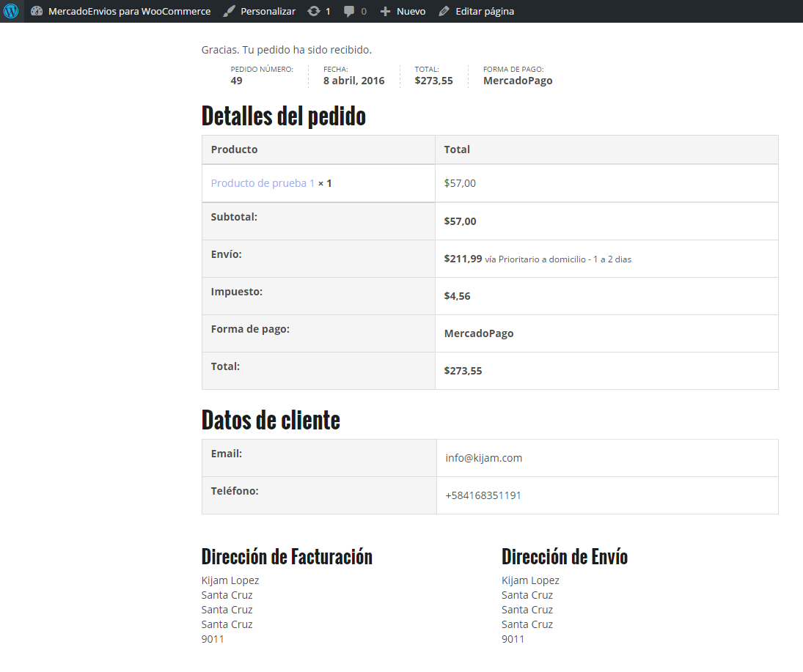The width and height of the screenshot is (803, 672).
Task: Click the Personalizar paintbrush icon
Action: click(x=229, y=11)
